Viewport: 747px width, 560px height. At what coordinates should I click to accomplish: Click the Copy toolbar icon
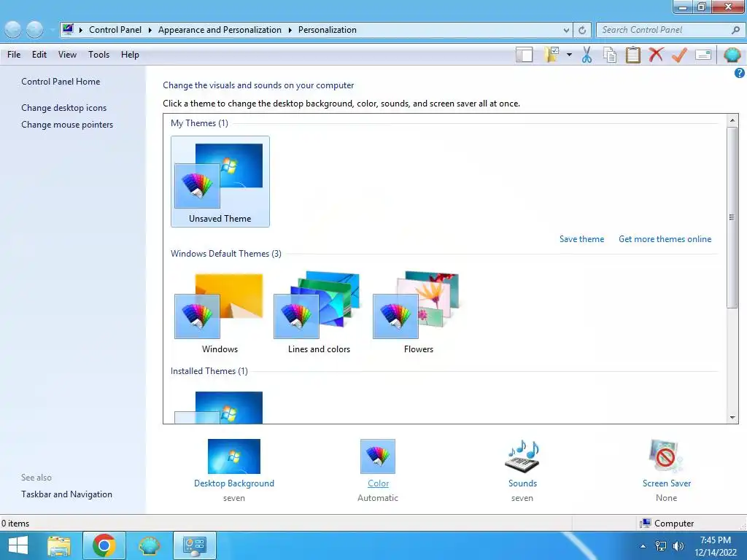(610, 55)
